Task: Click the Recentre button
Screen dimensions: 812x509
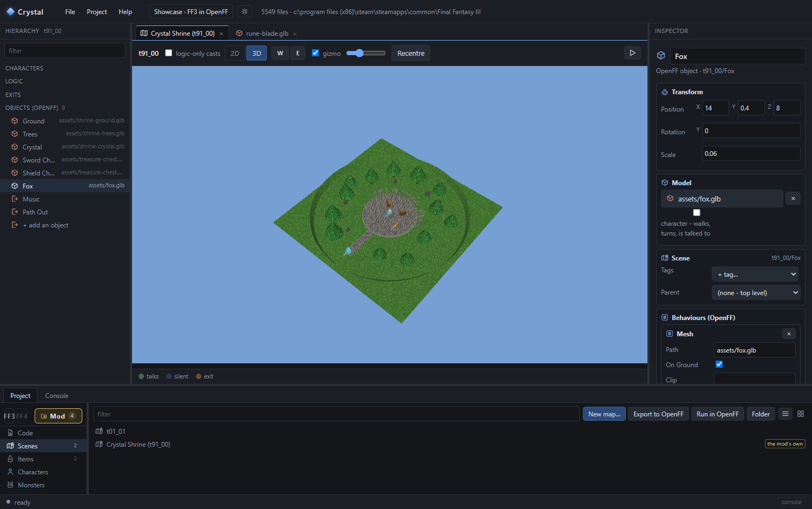Action: pos(411,53)
